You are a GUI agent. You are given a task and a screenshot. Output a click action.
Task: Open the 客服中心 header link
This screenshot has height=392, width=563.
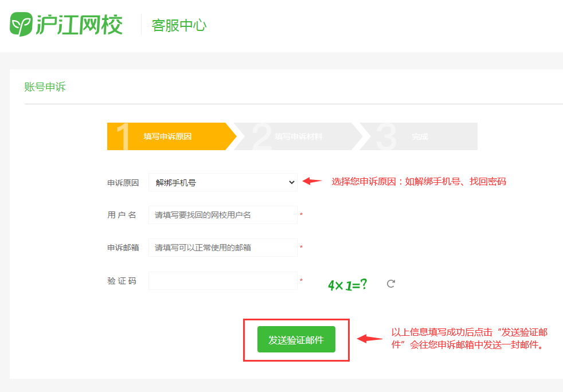point(179,26)
